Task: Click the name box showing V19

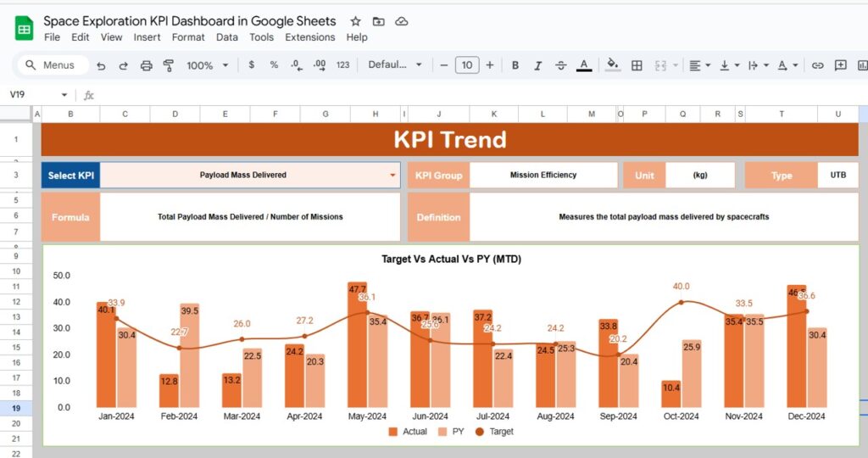Action: point(32,95)
